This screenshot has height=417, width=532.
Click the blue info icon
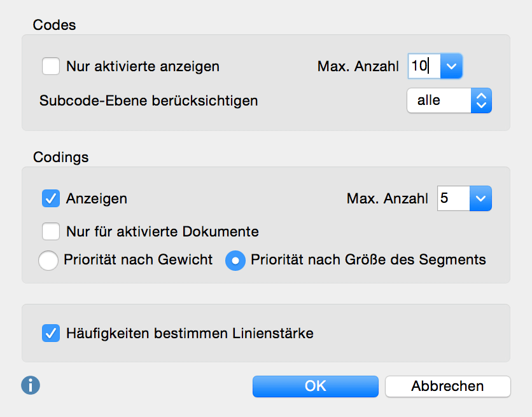coord(31,385)
